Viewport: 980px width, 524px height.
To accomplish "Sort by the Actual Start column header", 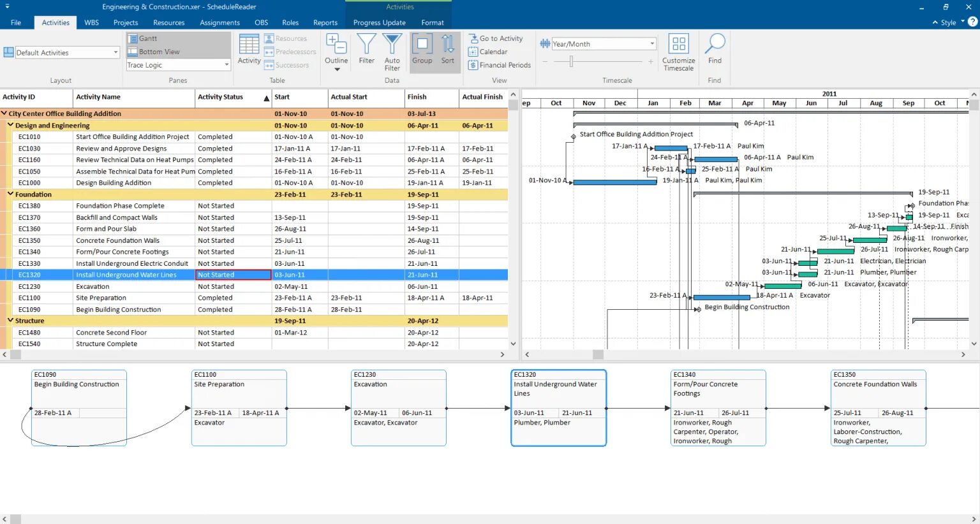I will (366, 98).
